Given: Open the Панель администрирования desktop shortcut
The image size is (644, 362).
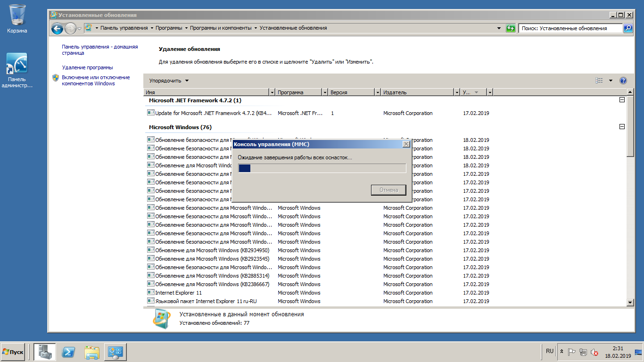Looking at the screenshot, I should tap(17, 70).
